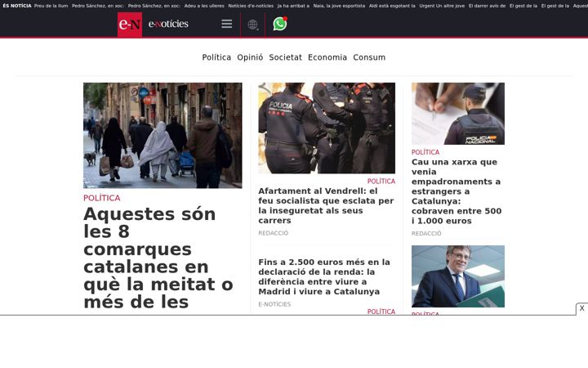Open headline 'Afartament al Vendrell'
The width and height of the screenshot is (588, 368).
326,205
